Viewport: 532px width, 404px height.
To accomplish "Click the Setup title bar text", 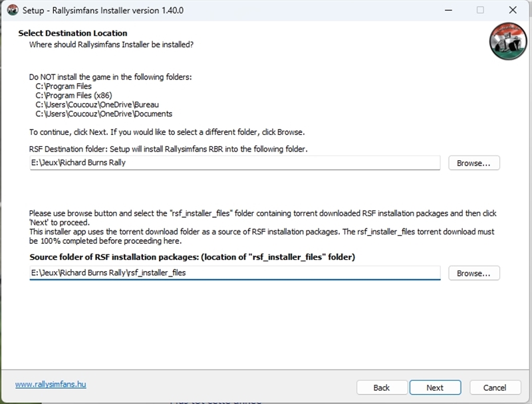I will pyautogui.click(x=103, y=11).
